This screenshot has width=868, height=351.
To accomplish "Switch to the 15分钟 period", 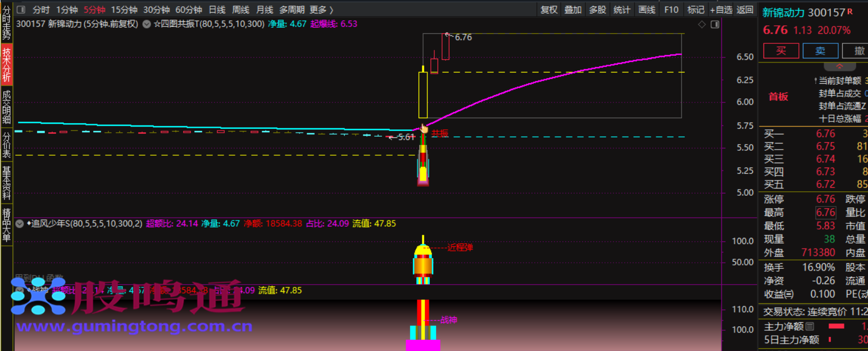I will coord(124,10).
